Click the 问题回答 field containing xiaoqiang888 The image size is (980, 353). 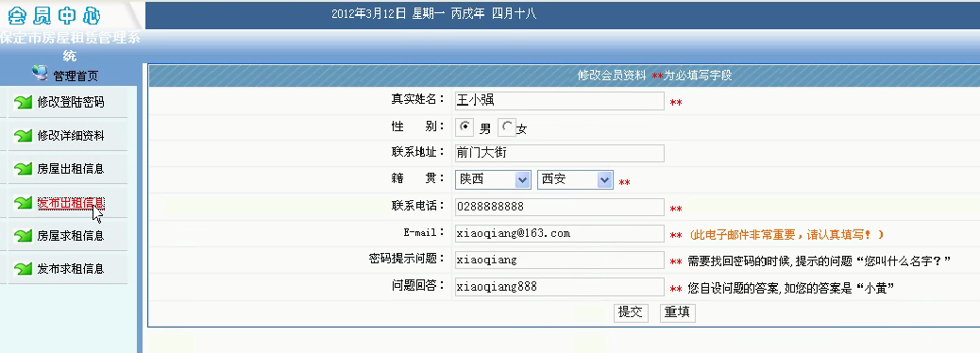pos(559,287)
